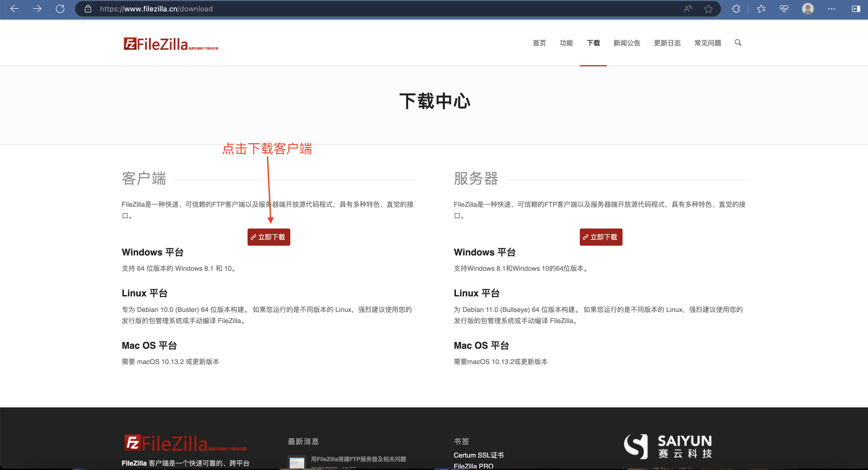
Task: Open browser essentials heart icon
Action: pyautogui.click(x=784, y=9)
